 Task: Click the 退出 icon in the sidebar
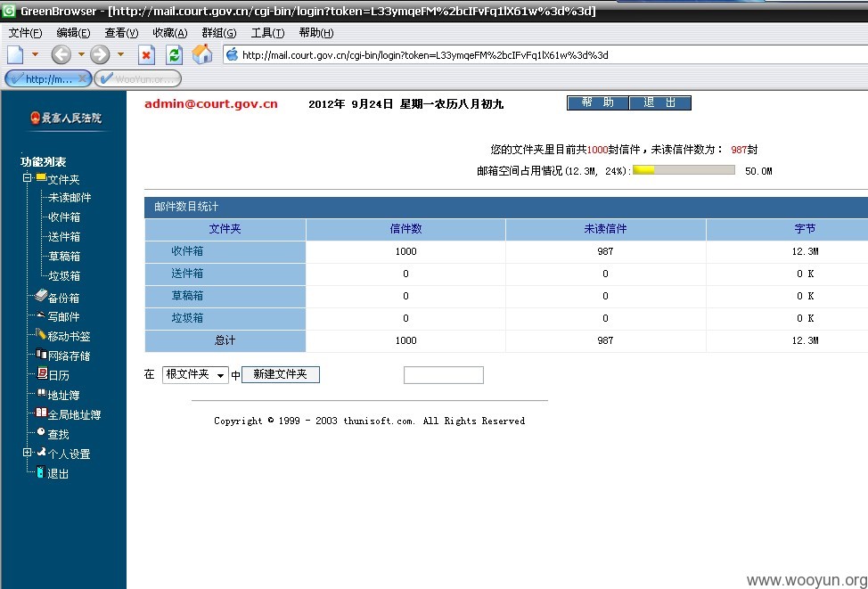(x=40, y=472)
